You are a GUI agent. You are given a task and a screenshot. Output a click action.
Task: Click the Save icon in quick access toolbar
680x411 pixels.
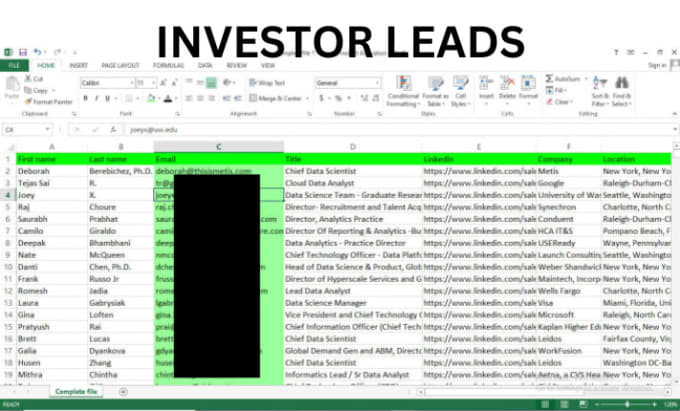pyautogui.click(x=23, y=52)
